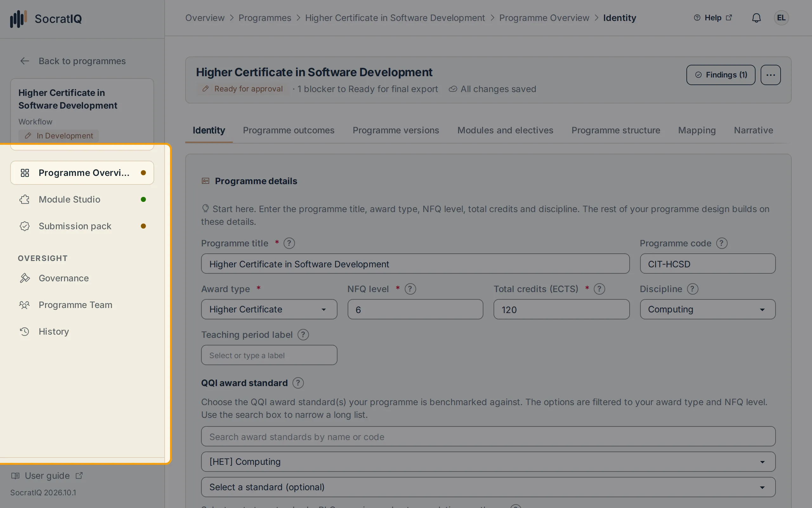The image size is (812, 508).
Task: Click the Programme code input CIT-HCSD
Action: pos(708,264)
